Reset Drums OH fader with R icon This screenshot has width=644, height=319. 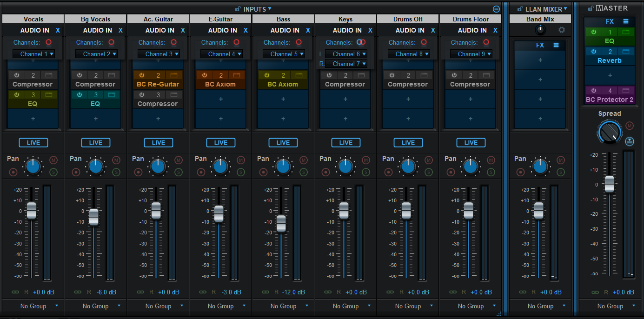pos(401,292)
